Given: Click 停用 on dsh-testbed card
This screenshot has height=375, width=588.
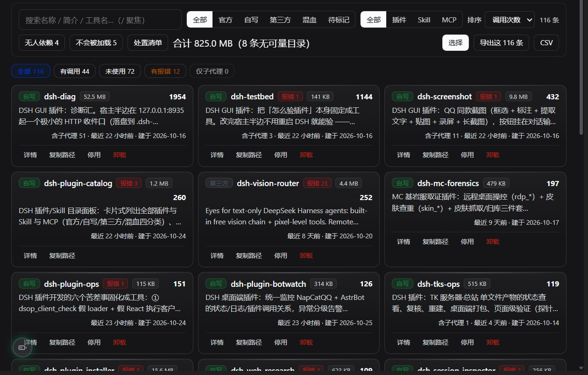Looking at the screenshot, I should [x=281, y=155].
